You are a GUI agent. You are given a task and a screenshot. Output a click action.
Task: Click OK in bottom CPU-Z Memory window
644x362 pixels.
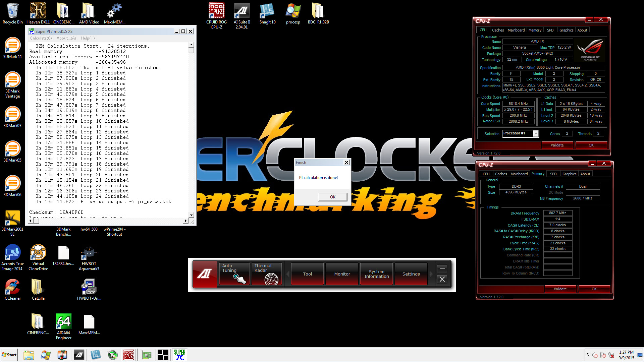point(594,289)
